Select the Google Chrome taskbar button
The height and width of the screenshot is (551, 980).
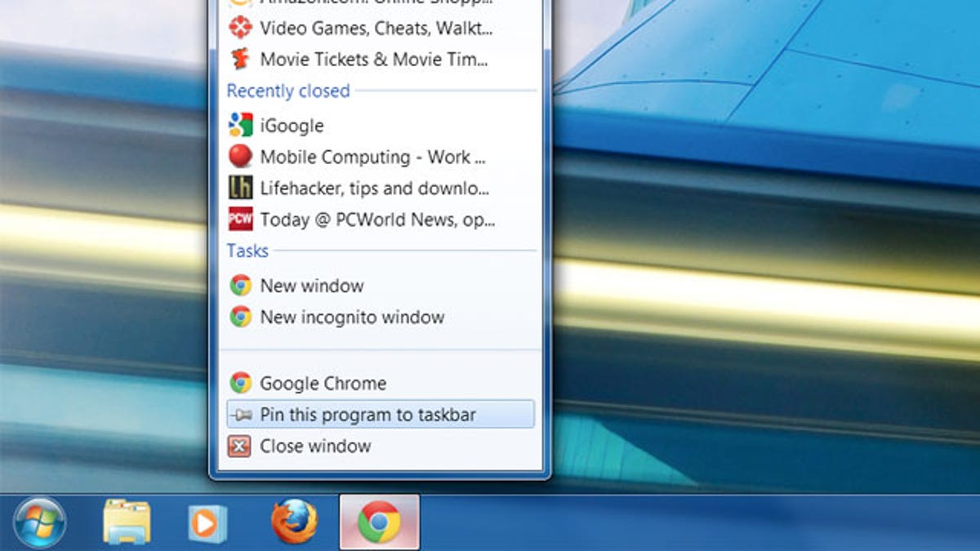[380, 522]
